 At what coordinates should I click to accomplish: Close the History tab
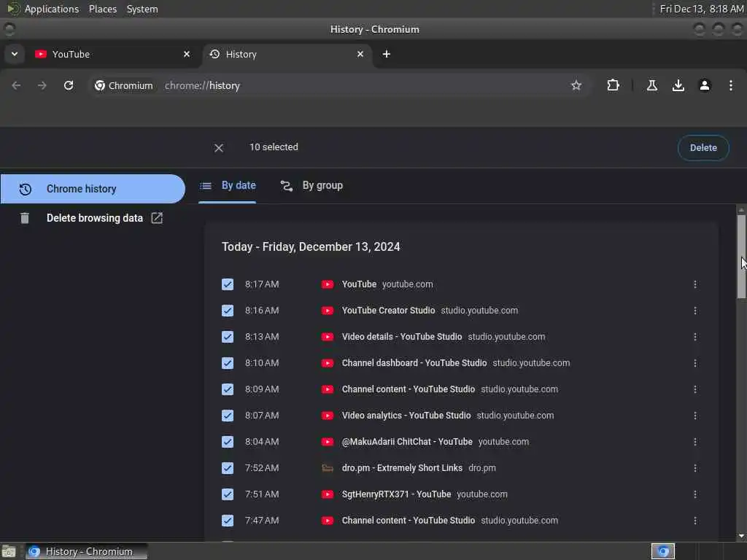coord(360,54)
